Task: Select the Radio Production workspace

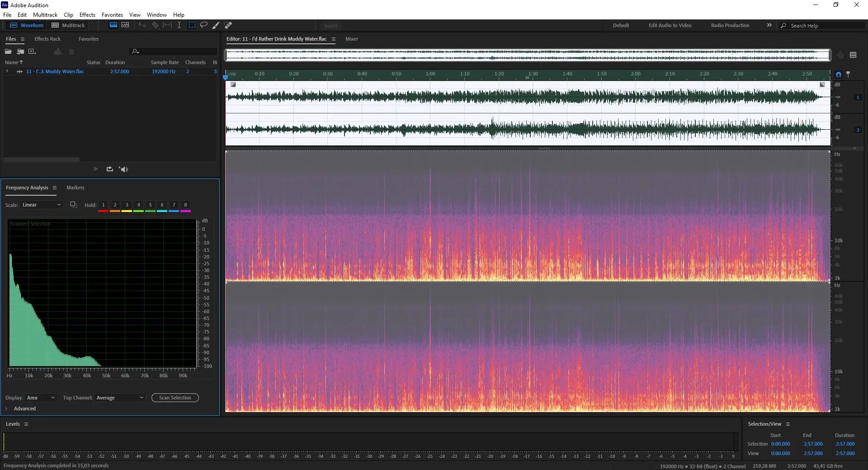Action: click(x=730, y=26)
